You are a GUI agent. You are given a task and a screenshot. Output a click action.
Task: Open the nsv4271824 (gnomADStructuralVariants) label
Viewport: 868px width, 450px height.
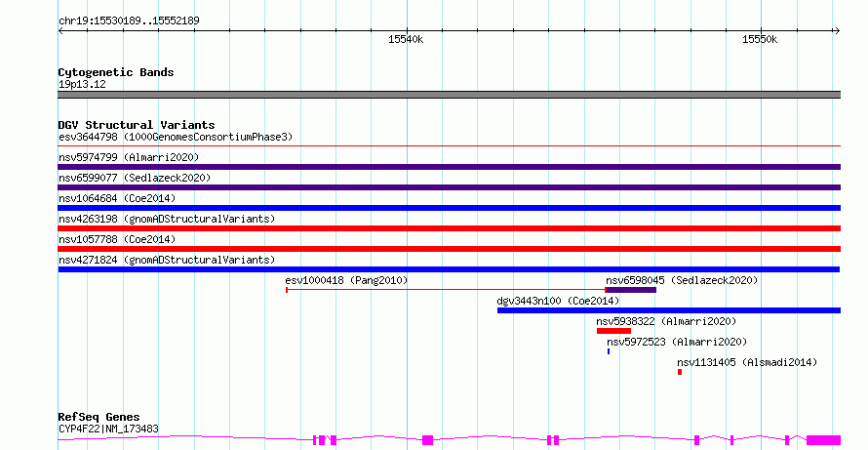pos(167,260)
